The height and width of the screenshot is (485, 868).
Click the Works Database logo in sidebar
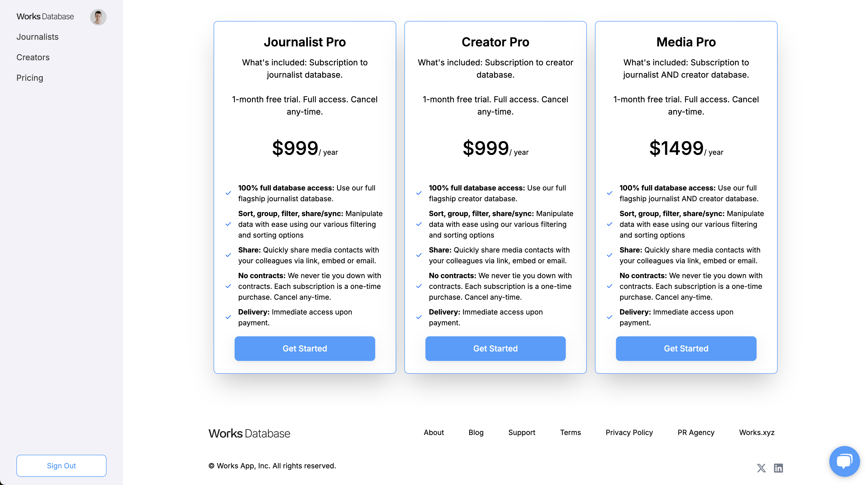[45, 16]
